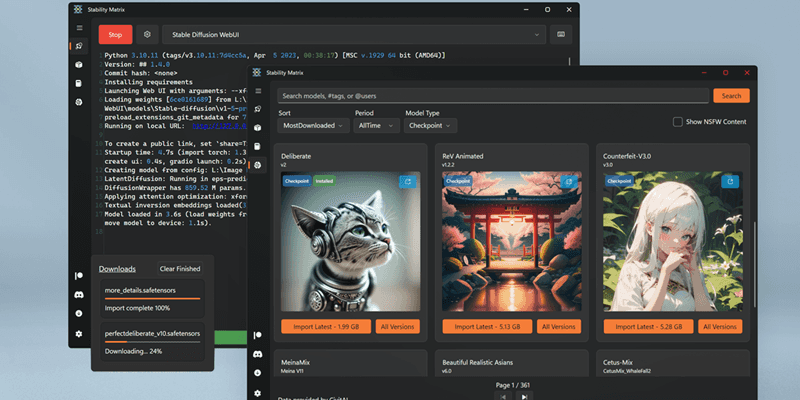Open All Versions for Counterfeit-V3.0
The image size is (800, 400).
point(721,326)
